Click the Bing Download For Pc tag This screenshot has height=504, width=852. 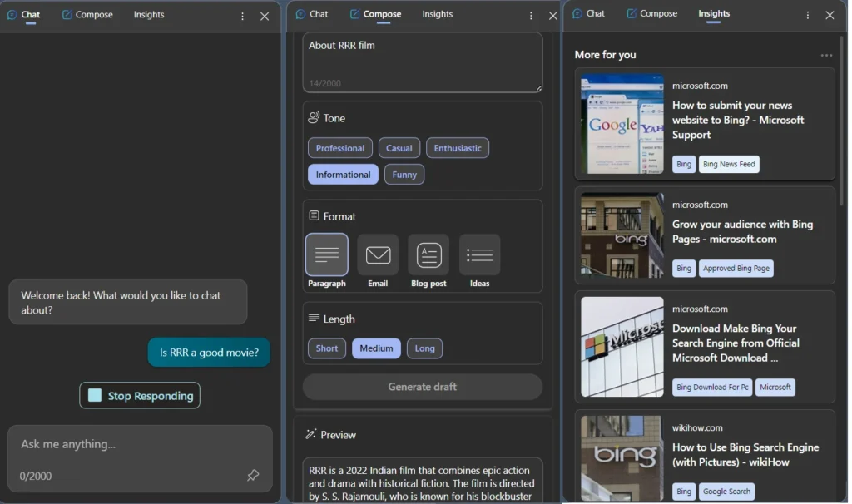tap(712, 388)
